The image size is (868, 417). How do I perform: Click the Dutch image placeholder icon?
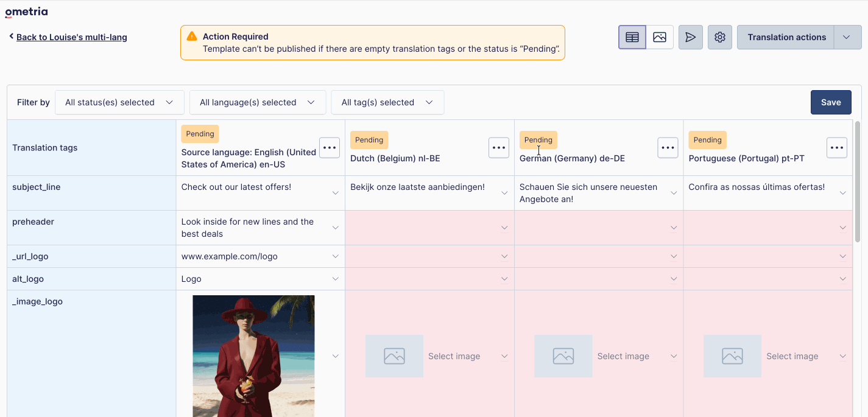click(394, 356)
